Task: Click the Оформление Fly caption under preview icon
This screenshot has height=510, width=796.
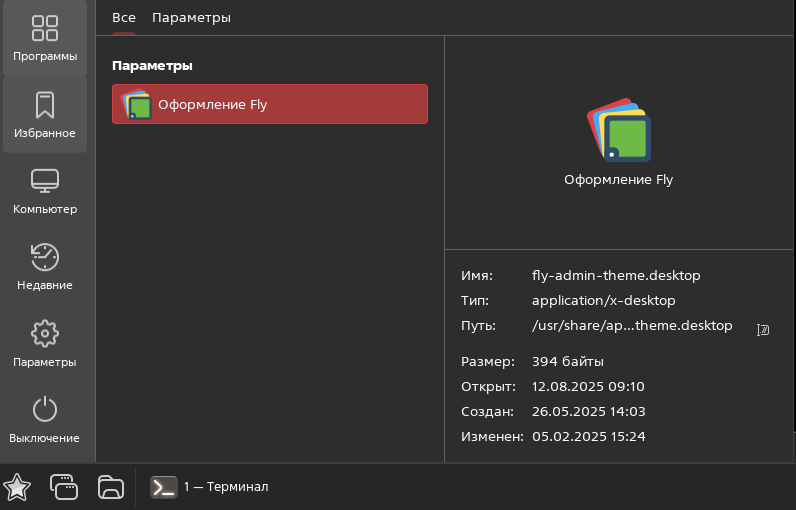Action: point(618,181)
